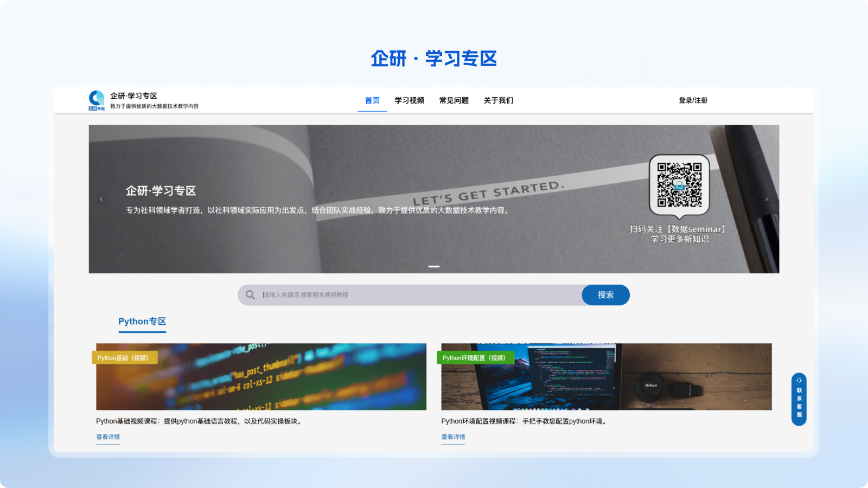This screenshot has width=868, height=488.
Task: Click the magnifier icon in search bar
Action: coord(250,295)
